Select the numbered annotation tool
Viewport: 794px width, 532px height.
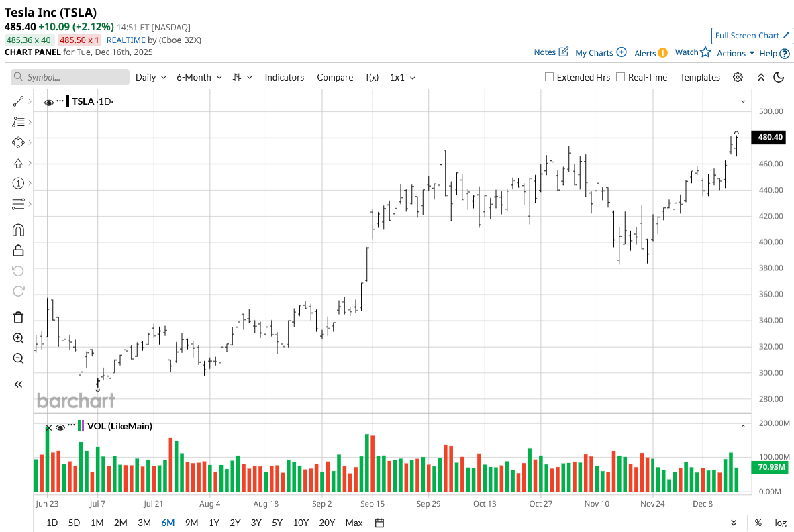click(x=18, y=183)
